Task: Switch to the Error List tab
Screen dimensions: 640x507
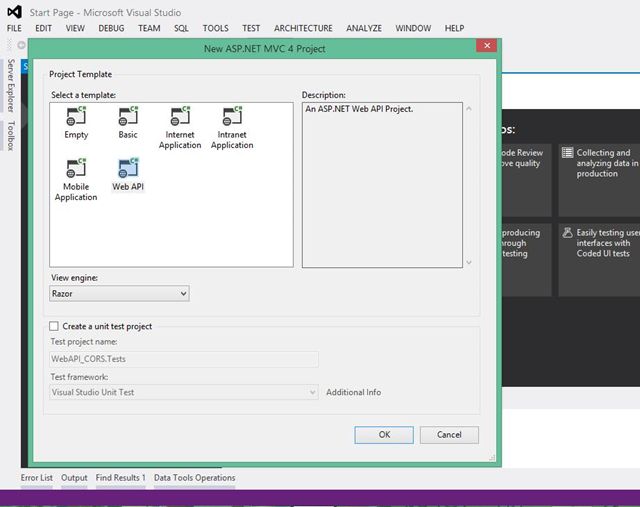Action: pos(37,478)
